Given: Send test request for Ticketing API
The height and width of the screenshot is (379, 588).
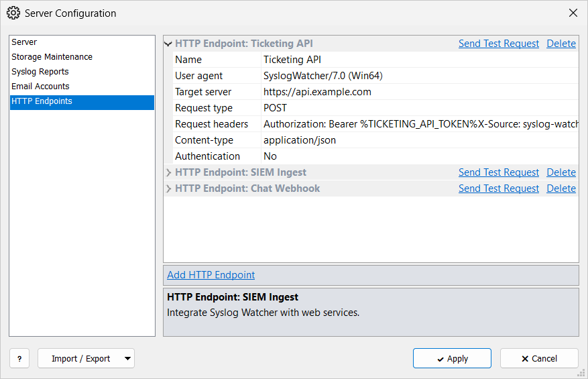Looking at the screenshot, I should pyautogui.click(x=499, y=44).
